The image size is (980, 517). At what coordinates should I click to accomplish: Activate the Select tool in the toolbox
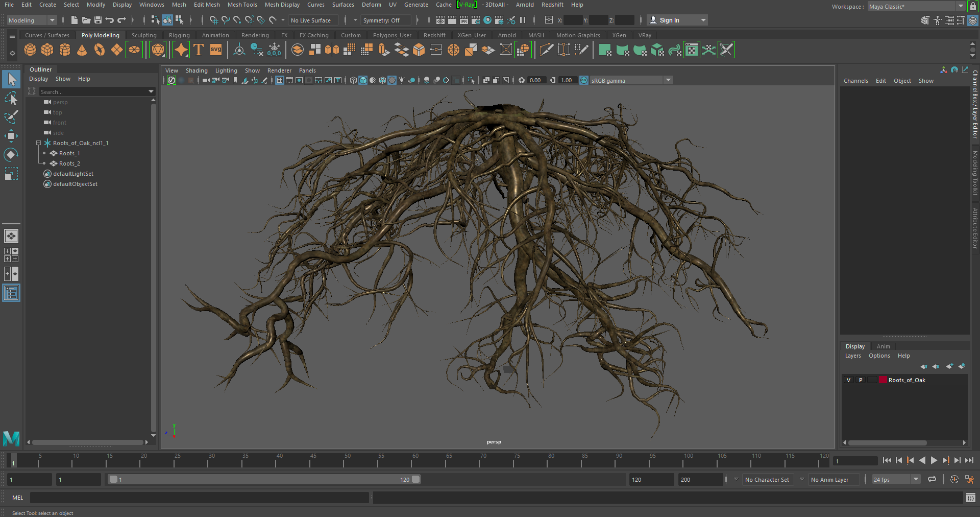tap(11, 79)
